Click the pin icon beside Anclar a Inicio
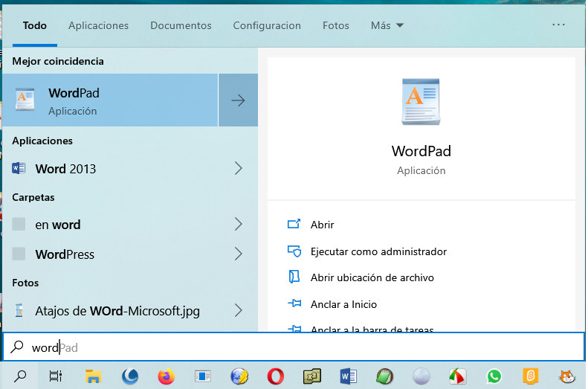This screenshot has width=588, height=389. pyautogui.click(x=294, y=303)
